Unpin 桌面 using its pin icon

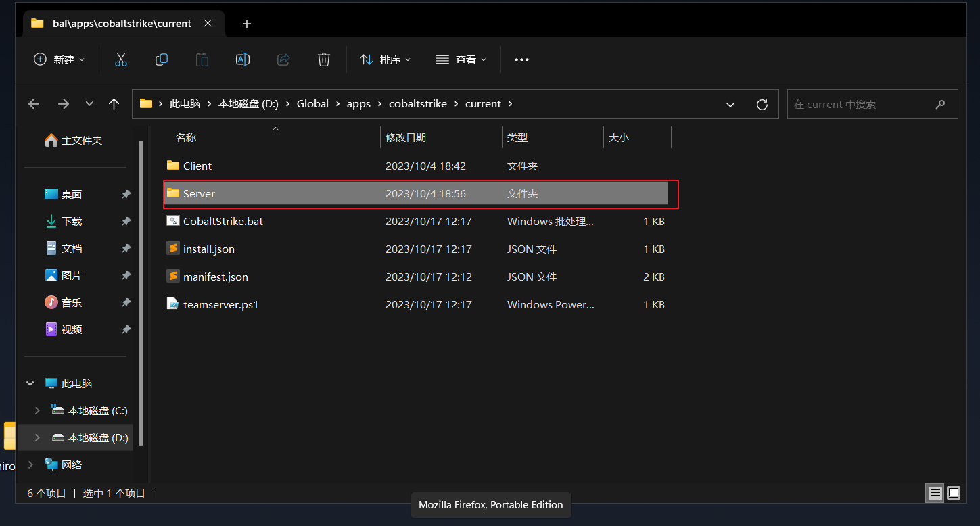126,194
